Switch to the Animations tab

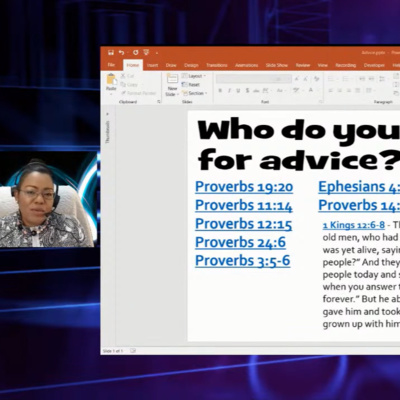tap(246, 65)
